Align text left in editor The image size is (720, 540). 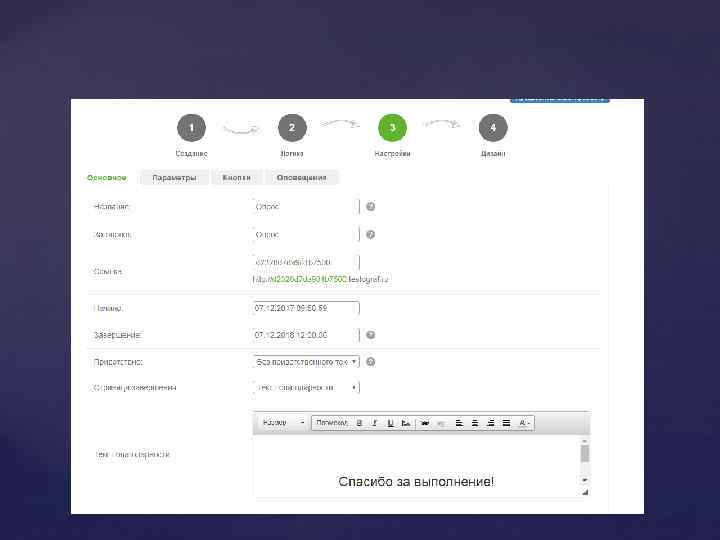459,423
